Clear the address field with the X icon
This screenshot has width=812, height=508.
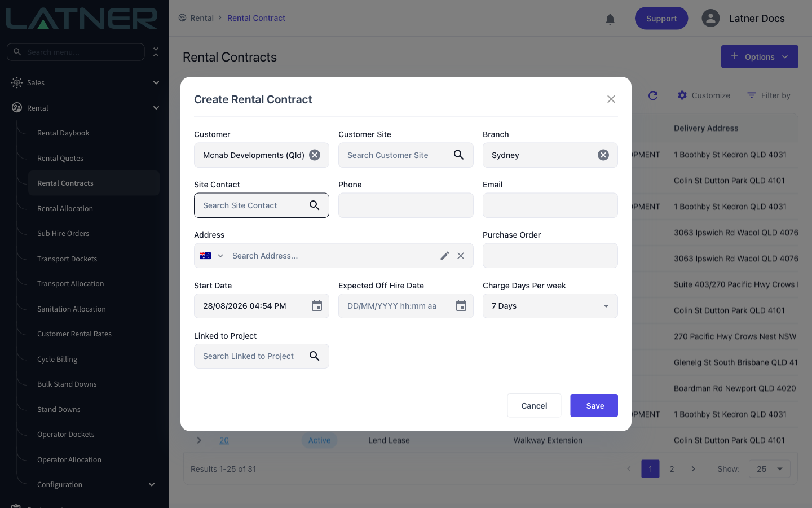click(x=461, y=256)
